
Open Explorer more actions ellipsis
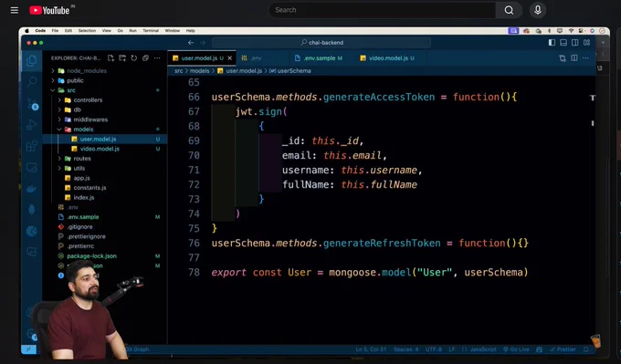click(x=157, y=58)
